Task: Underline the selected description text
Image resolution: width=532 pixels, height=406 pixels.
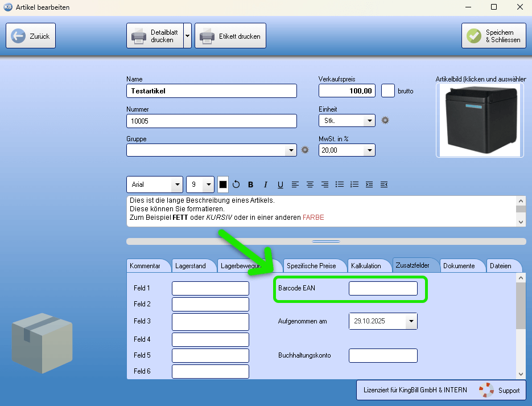Action: click(280, 184)
